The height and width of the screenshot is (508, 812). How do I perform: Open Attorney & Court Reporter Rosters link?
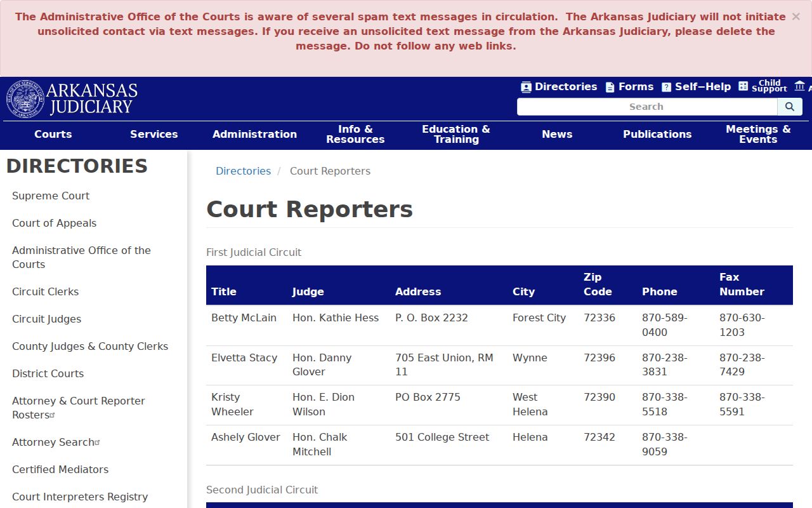coord(78,408)
